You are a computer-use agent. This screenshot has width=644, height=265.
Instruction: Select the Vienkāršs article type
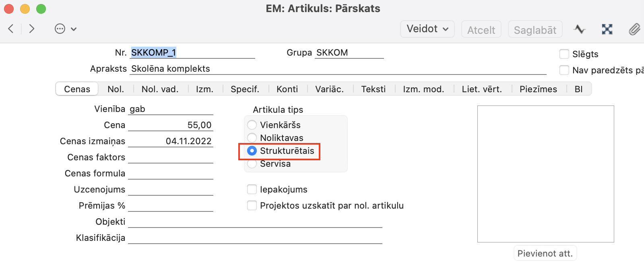[252, 125]
